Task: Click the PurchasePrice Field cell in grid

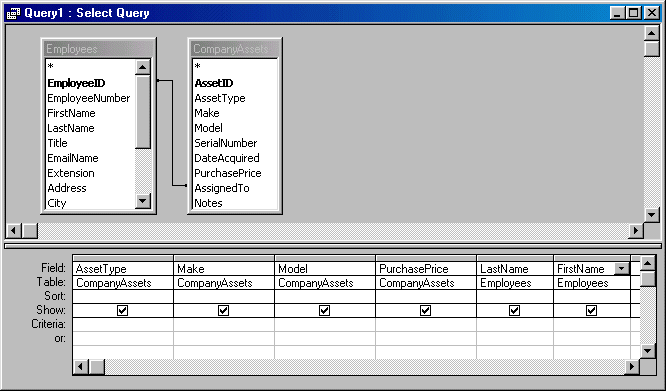Action: [426, 269]
